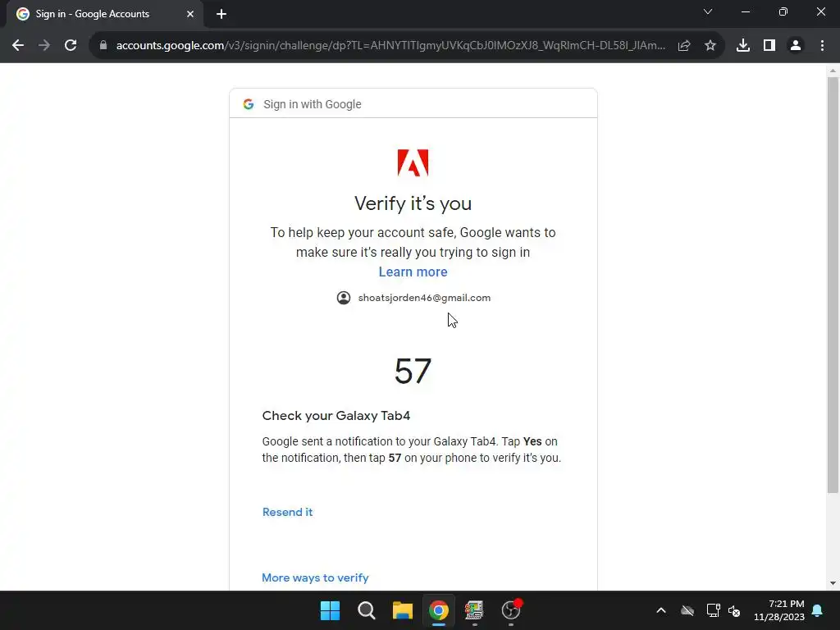This screenshot has height=630, width=840.
Task: Reload the Google sign-in page
Action: [x=71, y=46]
